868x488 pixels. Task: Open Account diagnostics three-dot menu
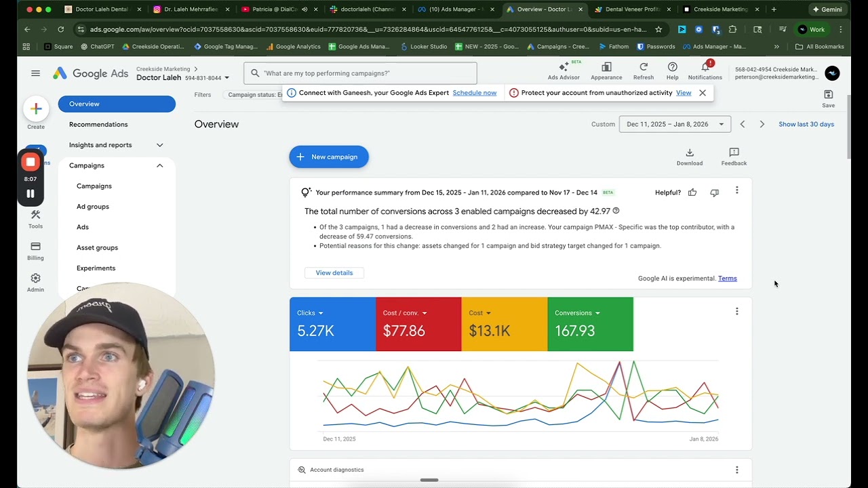(737, 470)
